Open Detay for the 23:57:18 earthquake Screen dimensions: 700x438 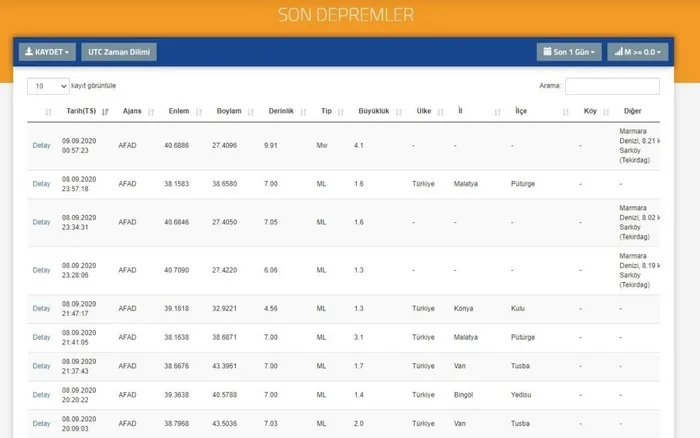coord(42,184)
